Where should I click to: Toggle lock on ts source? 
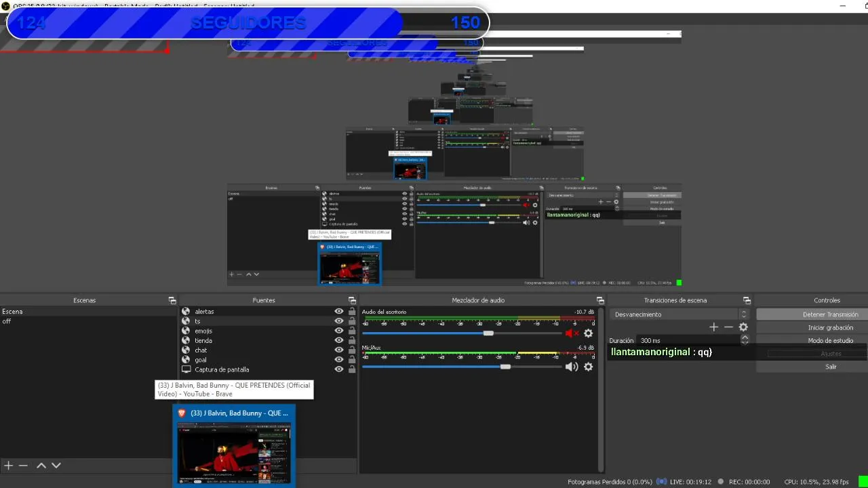(352, 321)
